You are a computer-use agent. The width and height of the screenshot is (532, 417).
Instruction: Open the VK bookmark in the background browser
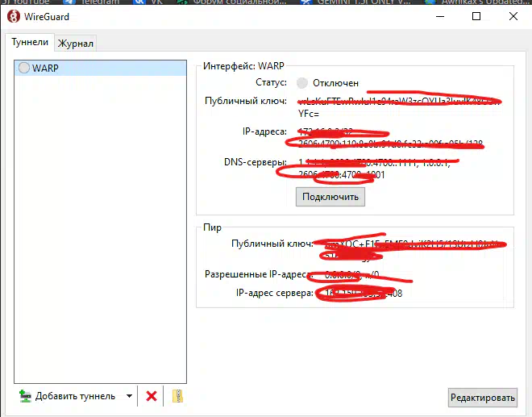click(x=148, y=2)
